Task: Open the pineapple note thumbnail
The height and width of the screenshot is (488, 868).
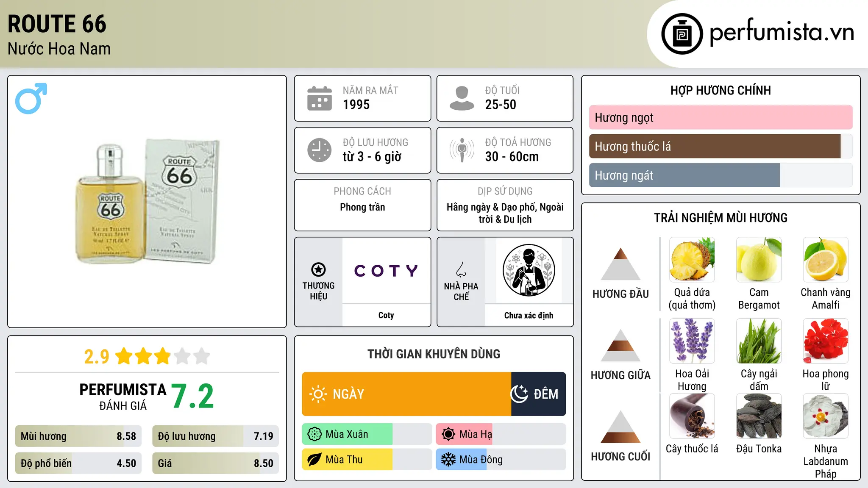Action: tap(692, 260)
